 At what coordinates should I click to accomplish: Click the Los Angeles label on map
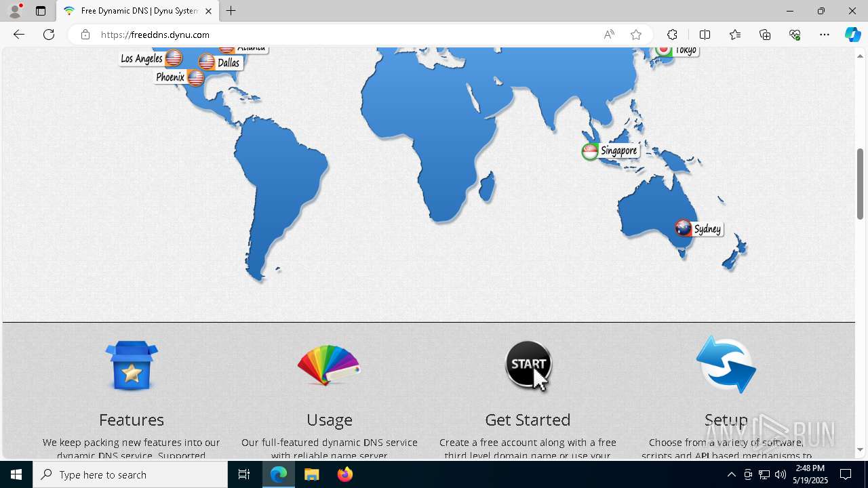[142, 58]
